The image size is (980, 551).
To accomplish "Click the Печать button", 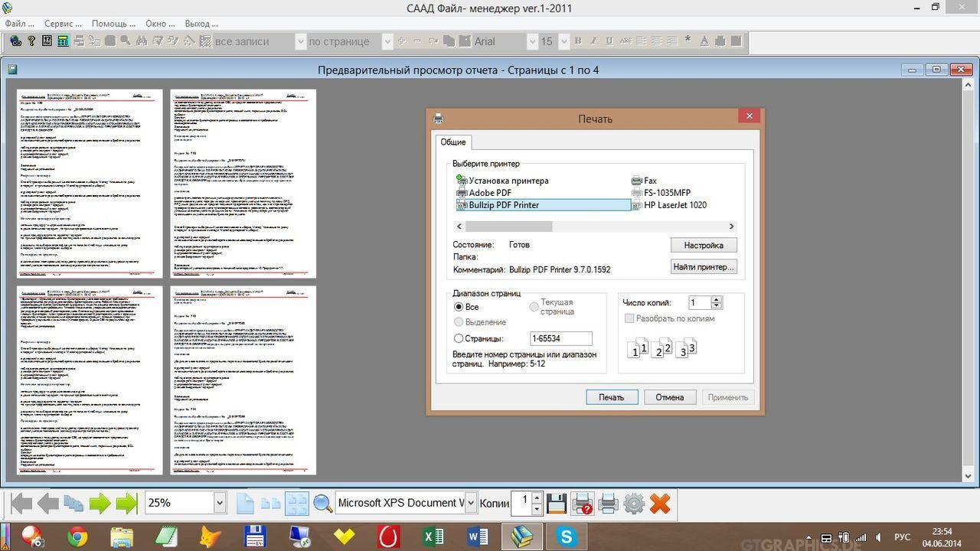I will [612, 397].
